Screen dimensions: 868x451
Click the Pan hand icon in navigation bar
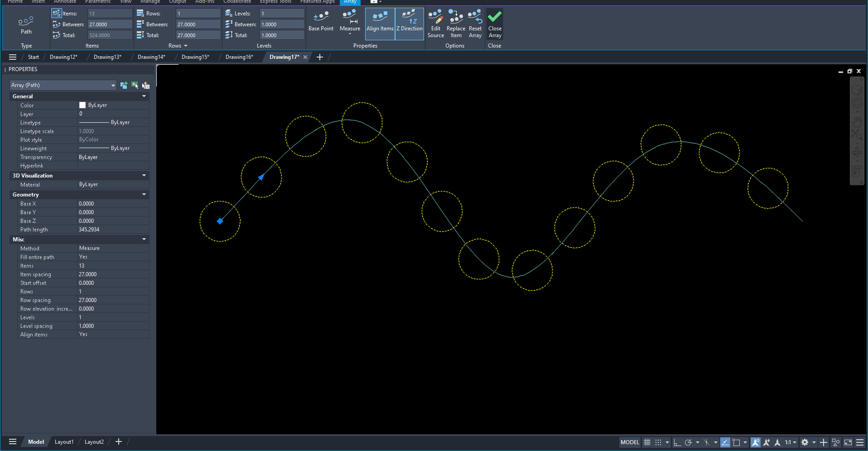(857, 121)
